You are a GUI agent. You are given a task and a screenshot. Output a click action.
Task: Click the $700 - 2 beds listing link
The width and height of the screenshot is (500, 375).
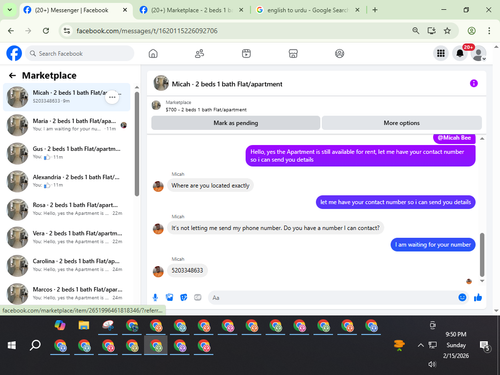[x=206, y=110]
